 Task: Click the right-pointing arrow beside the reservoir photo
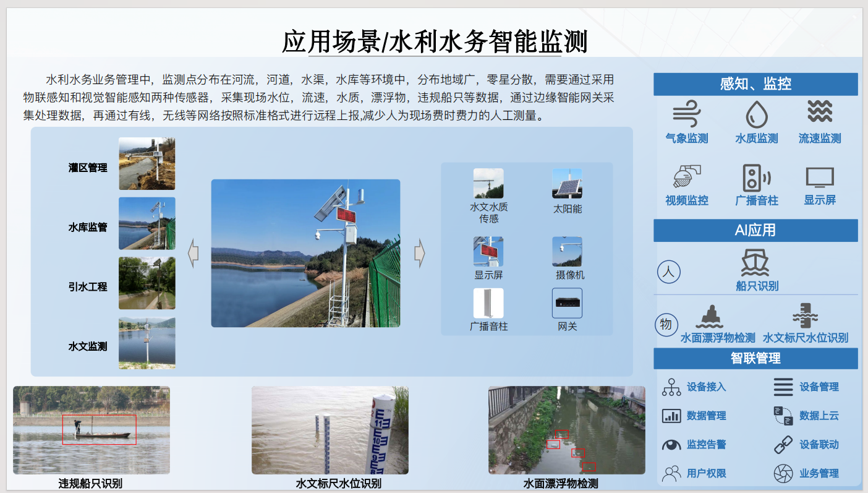[x=420, y=254]
